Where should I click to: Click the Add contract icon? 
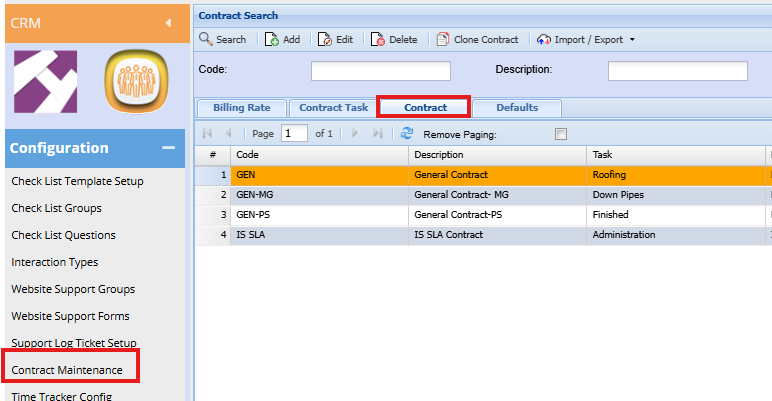click(x=271, y=40)
